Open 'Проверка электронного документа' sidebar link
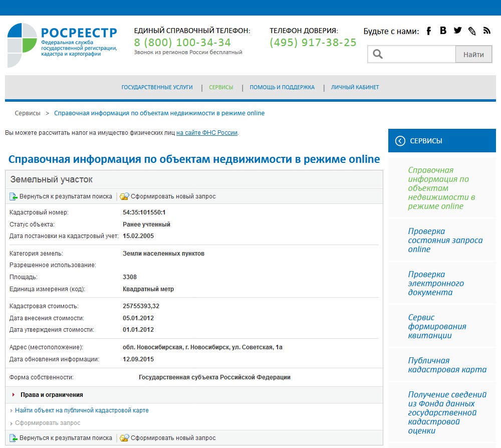The height and width of the screenshot is (448, 501). click(435, 283)
